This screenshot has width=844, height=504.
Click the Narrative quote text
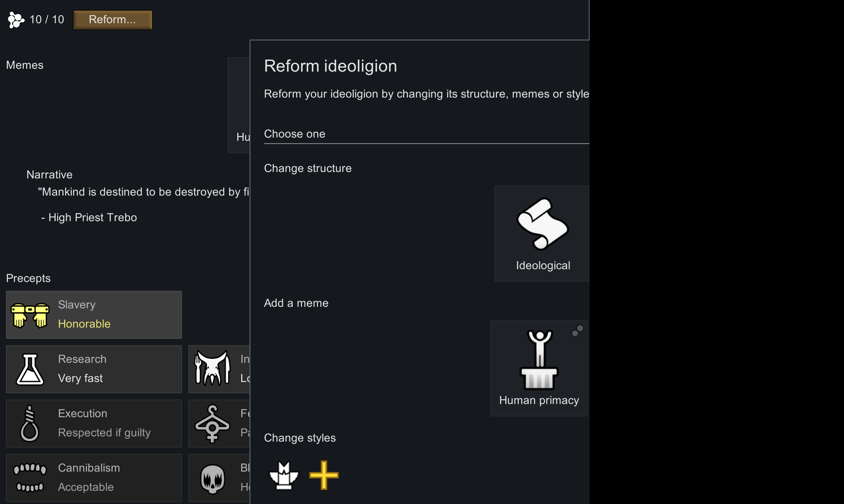coord(144,192)
